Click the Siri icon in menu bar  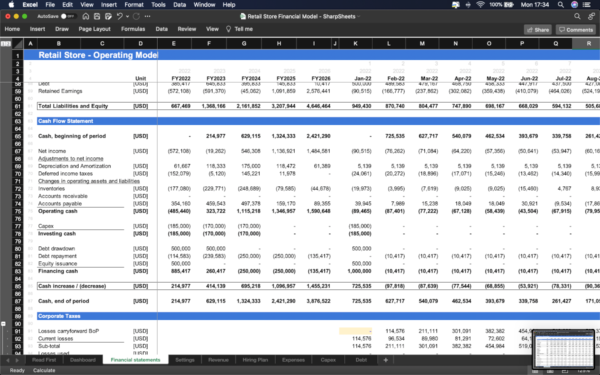click(574, 5)
